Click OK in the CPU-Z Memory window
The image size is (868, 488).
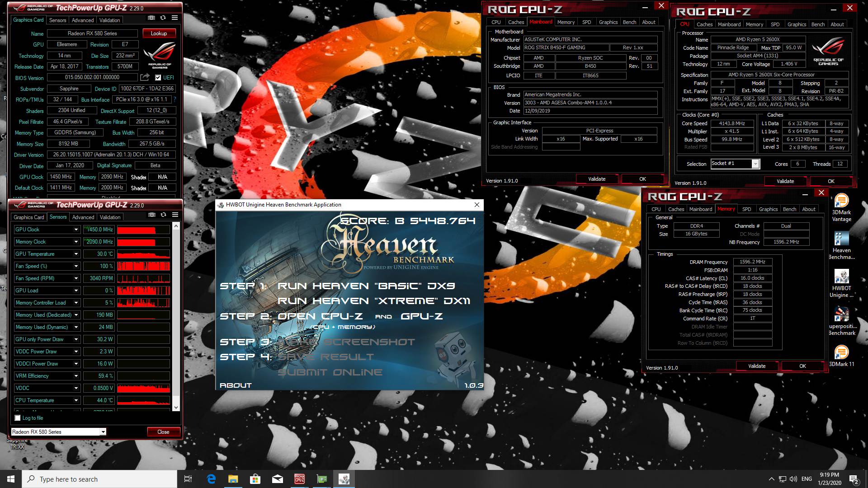pos(802,366)
